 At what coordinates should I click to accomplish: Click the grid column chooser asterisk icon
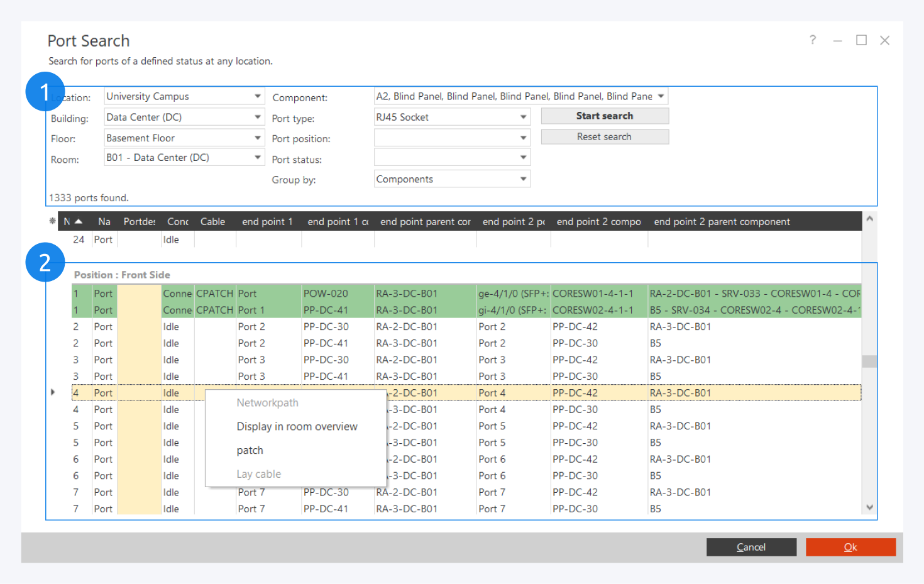(x=52, y=221)
